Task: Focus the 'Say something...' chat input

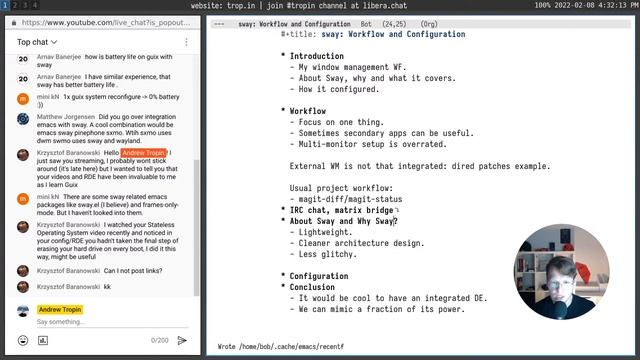Action: (x=113, y=322)
